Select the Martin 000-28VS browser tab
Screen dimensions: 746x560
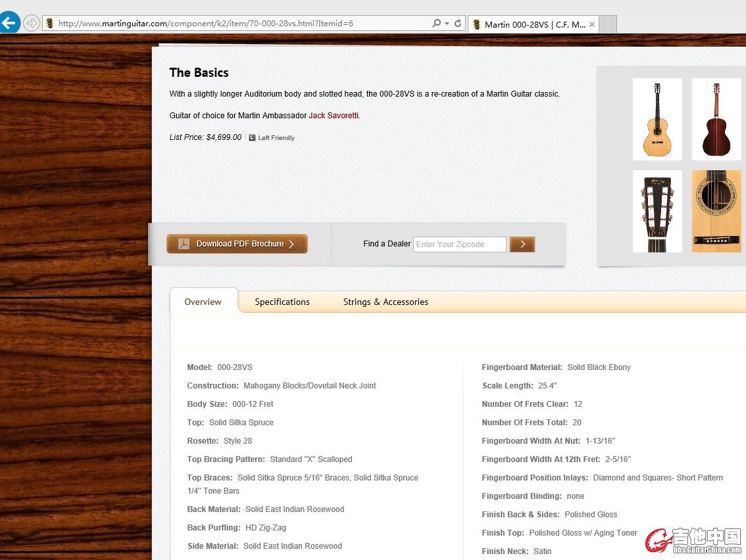click(x=534, y=24)
